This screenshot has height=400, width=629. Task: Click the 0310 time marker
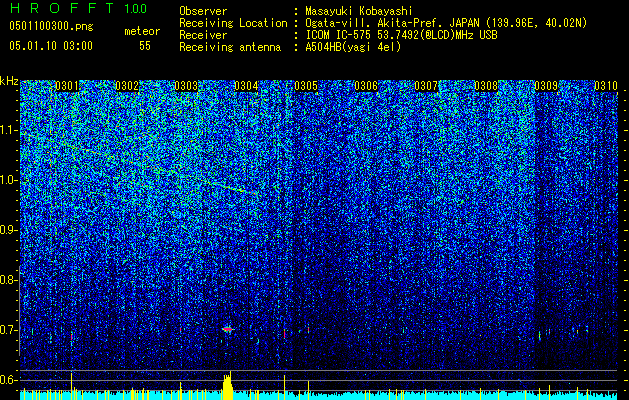pos(606,86)
